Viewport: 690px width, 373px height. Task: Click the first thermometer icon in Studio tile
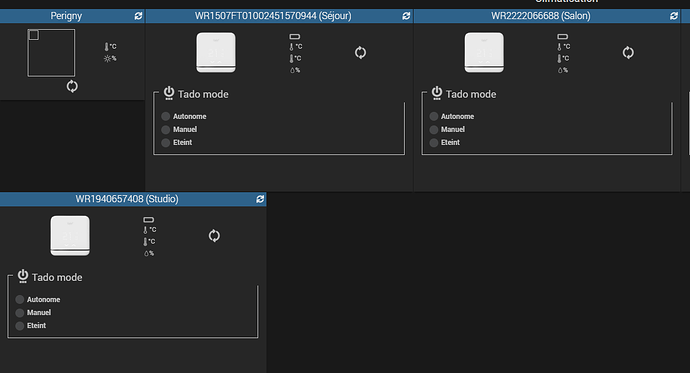[x=145, y=230]
